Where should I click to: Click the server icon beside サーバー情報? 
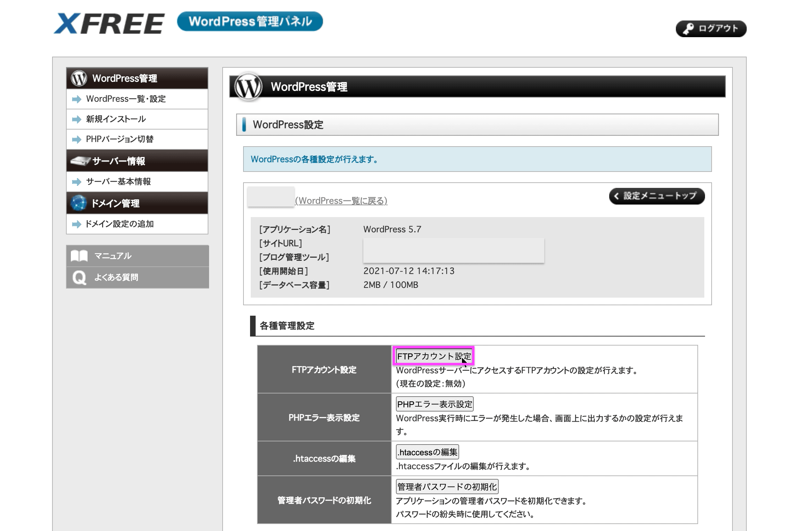point(80,161)
